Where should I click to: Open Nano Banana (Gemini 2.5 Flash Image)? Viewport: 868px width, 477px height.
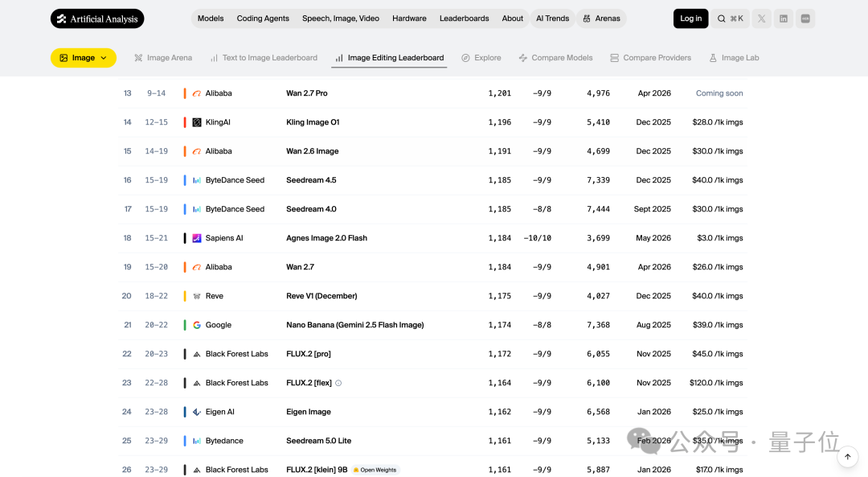tap(355, 325)
